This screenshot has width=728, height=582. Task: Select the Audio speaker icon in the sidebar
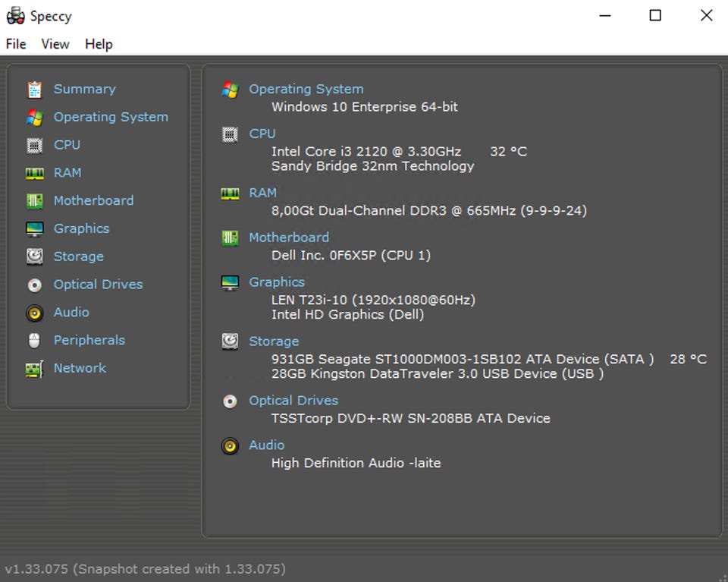[x=34, y=313]
